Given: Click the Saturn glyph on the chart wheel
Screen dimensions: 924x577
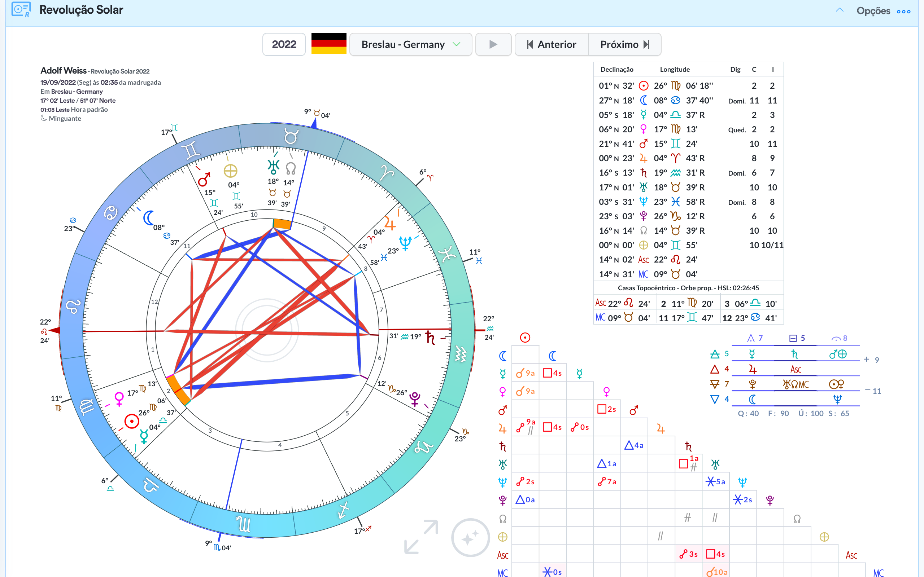Looking at the screenshot, I should 430,338.
